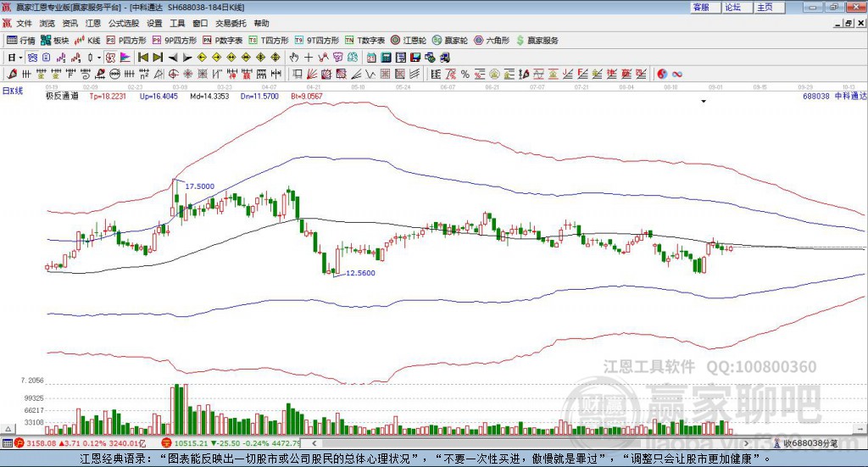Launch the 江恩轮 Gann wheel
Viewport: 868px width, 467px height.
[409, 41]
